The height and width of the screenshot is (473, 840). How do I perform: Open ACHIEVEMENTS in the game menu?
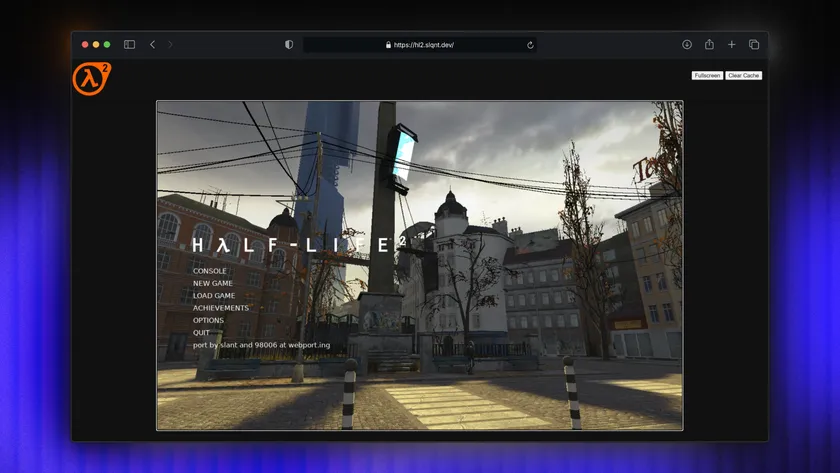click(x=221, y=308)
